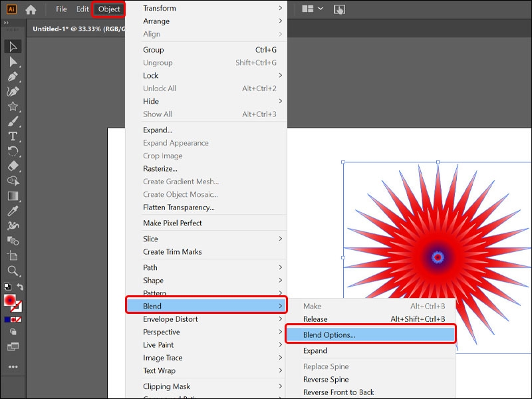Open Envelope Distort submenu

click(206, 319)
